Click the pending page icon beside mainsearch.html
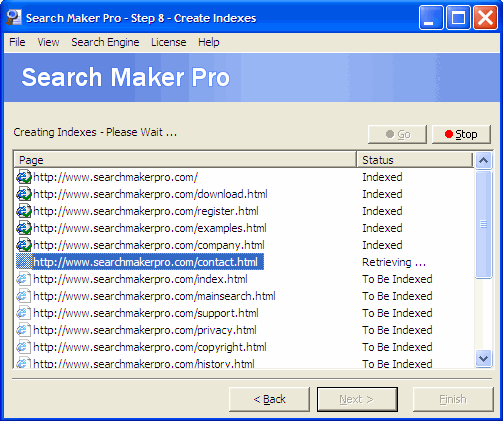Viewport: 503px width, 421px height. click(x=24, y=296)
